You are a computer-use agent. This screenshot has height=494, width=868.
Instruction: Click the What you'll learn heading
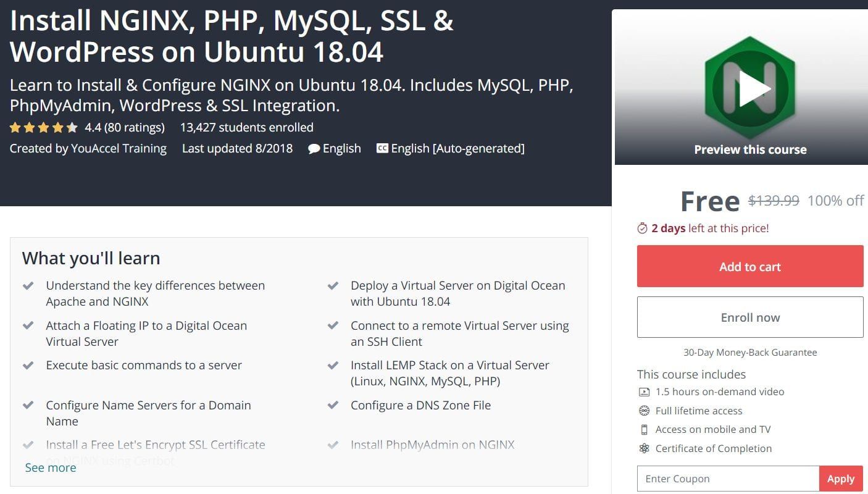[x=91, y=258]
